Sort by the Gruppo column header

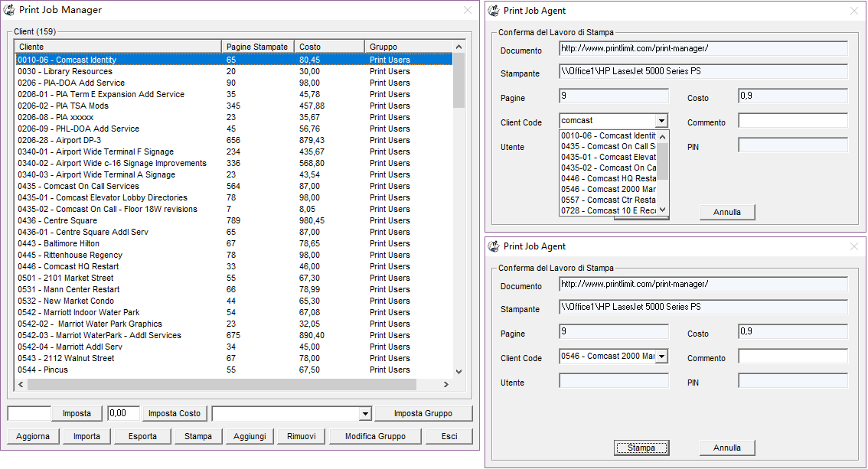point(409,47)
